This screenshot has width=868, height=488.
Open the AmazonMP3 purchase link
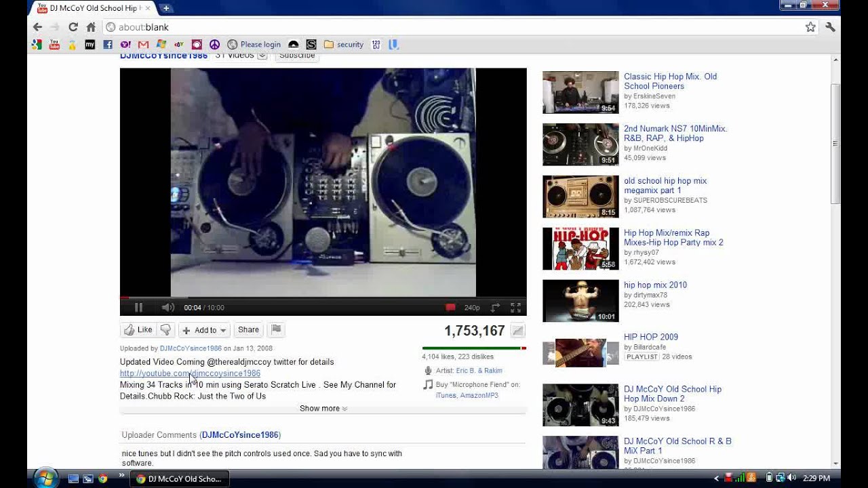[479, 395]
